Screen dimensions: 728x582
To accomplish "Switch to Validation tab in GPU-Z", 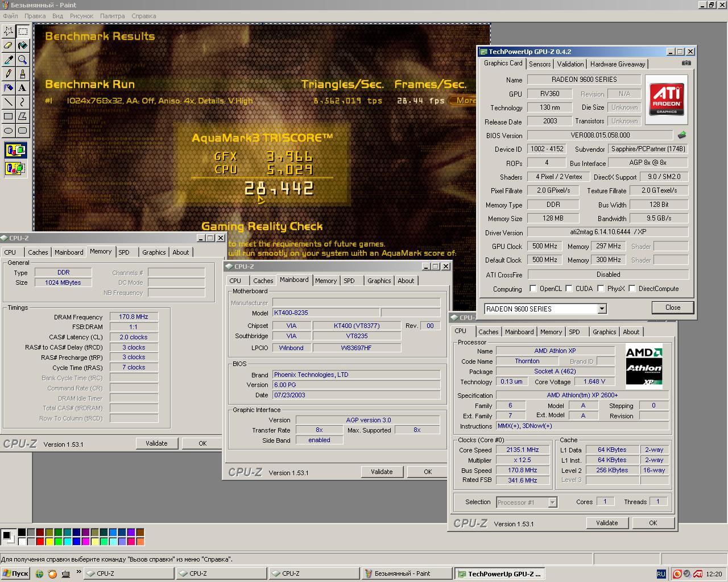I will pos(570,64).
